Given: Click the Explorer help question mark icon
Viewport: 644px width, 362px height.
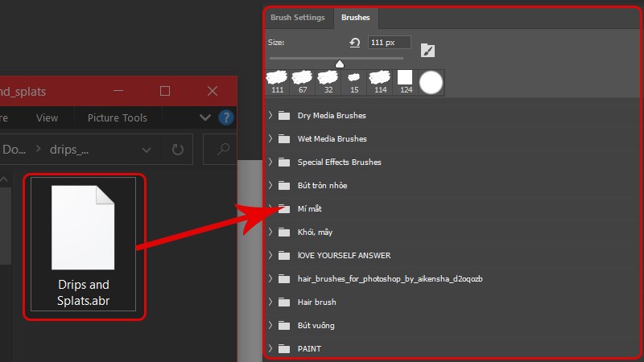Looking at the screenshot, I should click(226, 117).
